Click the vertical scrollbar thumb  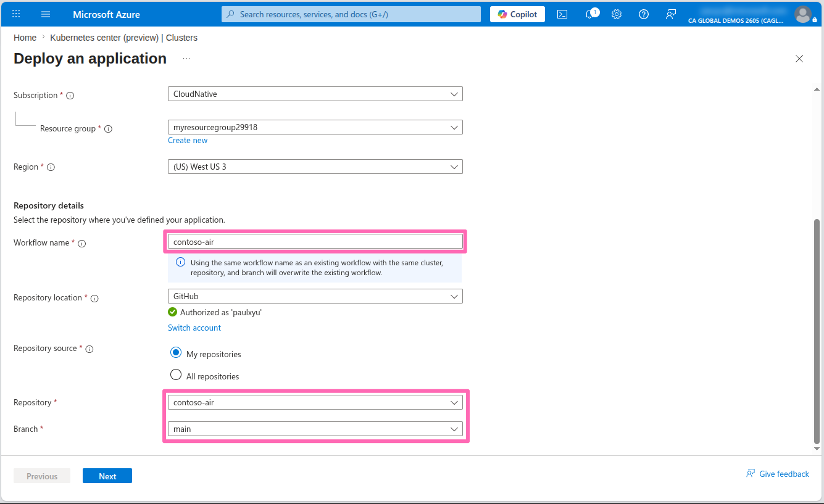coord(817,331)
